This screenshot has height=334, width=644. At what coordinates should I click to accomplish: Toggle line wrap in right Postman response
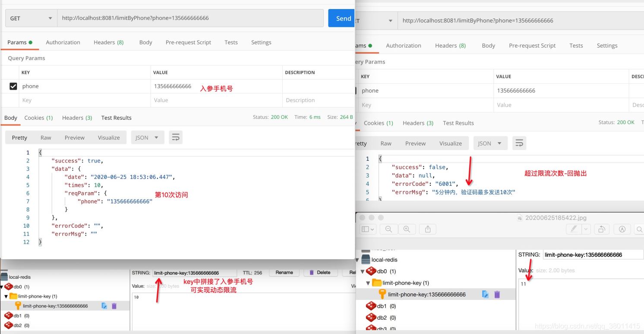[519, 143]
